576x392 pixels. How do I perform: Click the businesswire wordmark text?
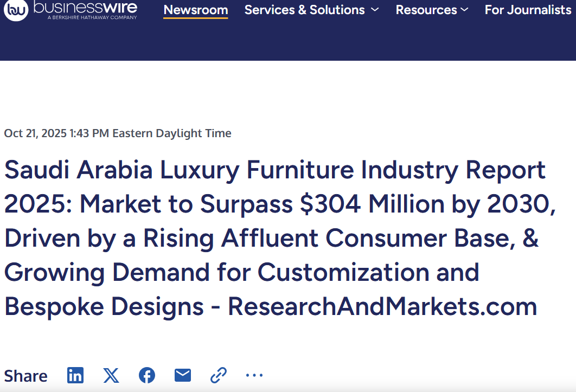point(85,7)
